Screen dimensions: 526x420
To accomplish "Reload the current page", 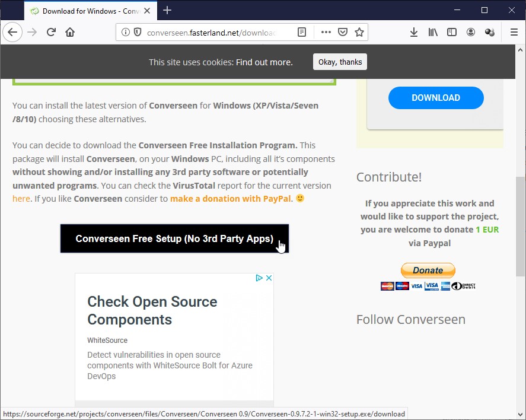I will tap(51, 32).
